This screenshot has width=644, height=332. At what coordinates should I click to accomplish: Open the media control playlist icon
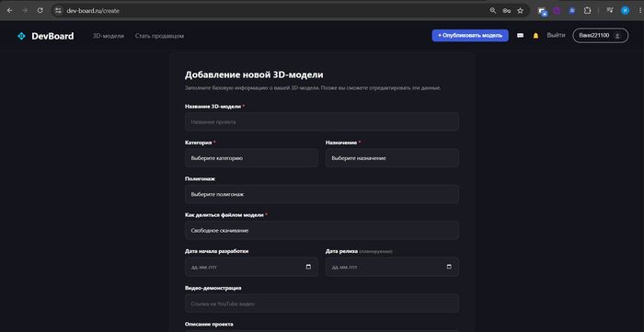pyautogui.click(x=610, y=11)
